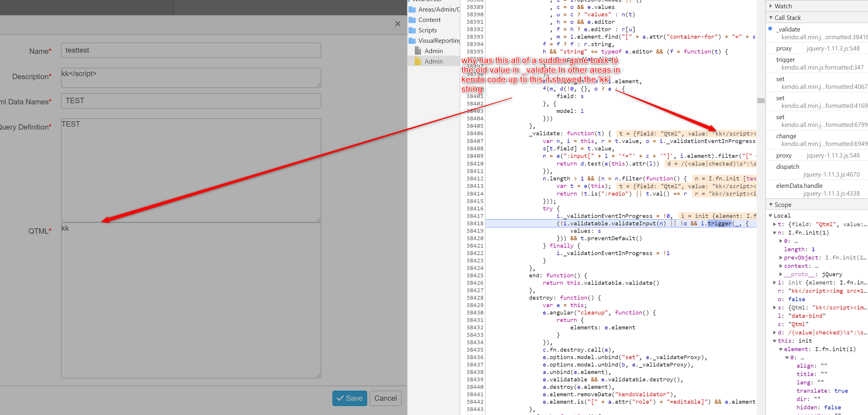This screenshot has width=868, height=415.
Task: Expand the prevObject property
Action: (781, 257)
